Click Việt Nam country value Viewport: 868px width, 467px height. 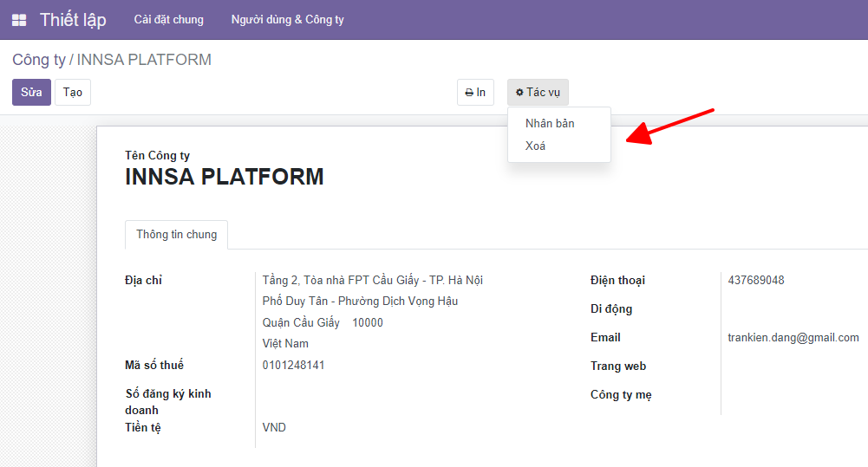(285, 344)
